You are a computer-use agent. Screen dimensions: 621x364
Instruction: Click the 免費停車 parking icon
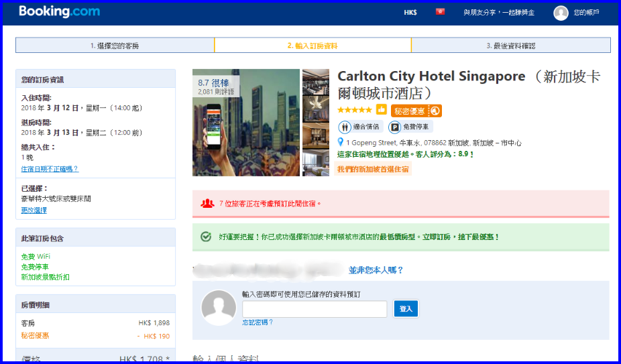[394, 127]
